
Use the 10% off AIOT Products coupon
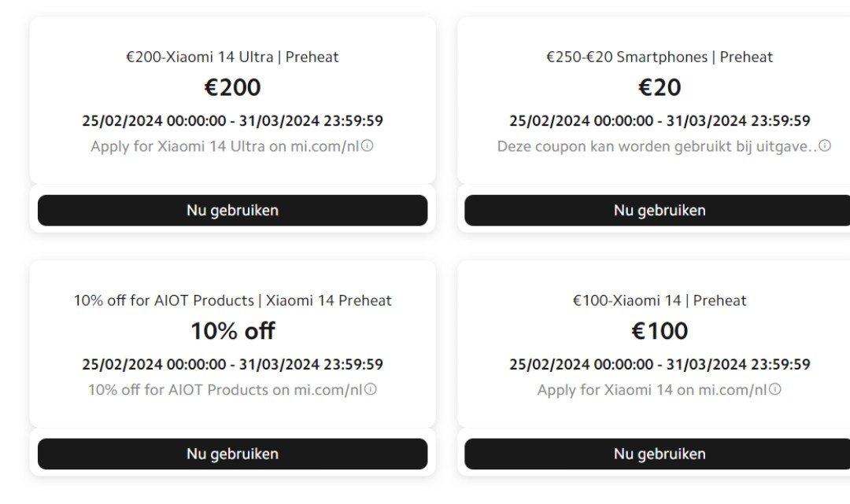[x=232, y=454]
